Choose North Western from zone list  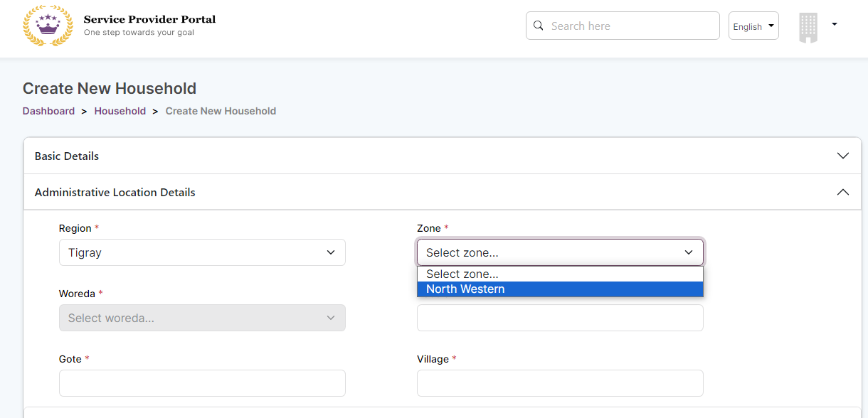pos(465,289)
